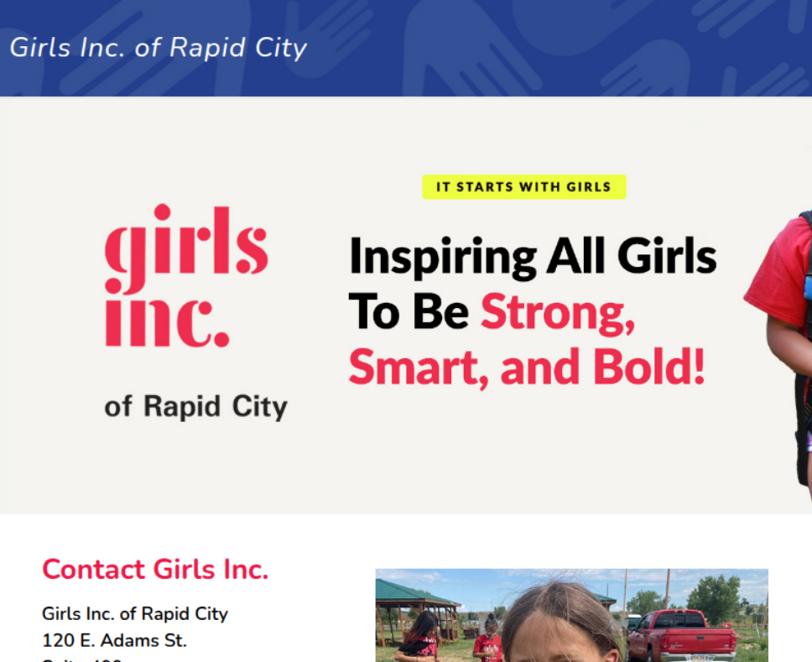The image size is (812, 662).
Task: Click the black "To Be" headline words
Action: (409, 312)
